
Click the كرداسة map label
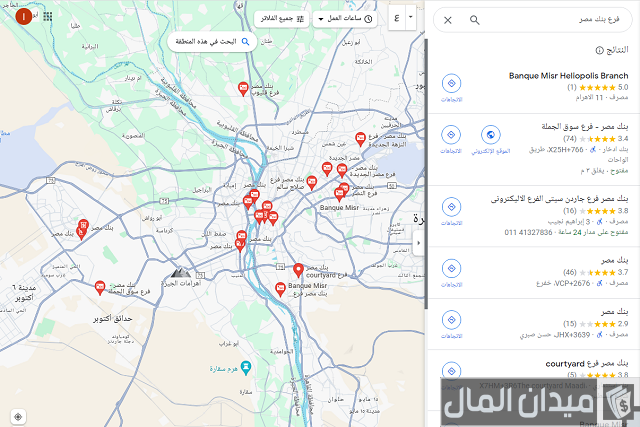coord(164,231)
